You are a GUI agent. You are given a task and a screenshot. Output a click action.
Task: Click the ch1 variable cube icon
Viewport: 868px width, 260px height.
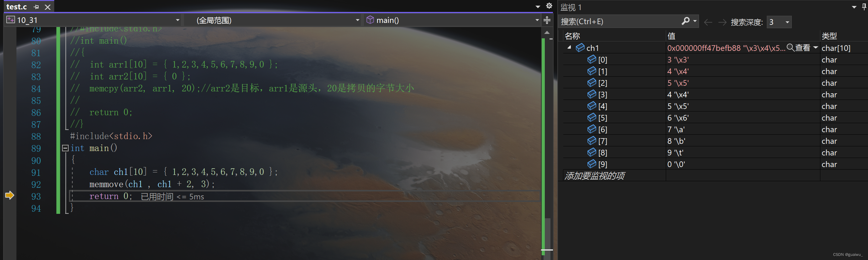click(580, 48)
